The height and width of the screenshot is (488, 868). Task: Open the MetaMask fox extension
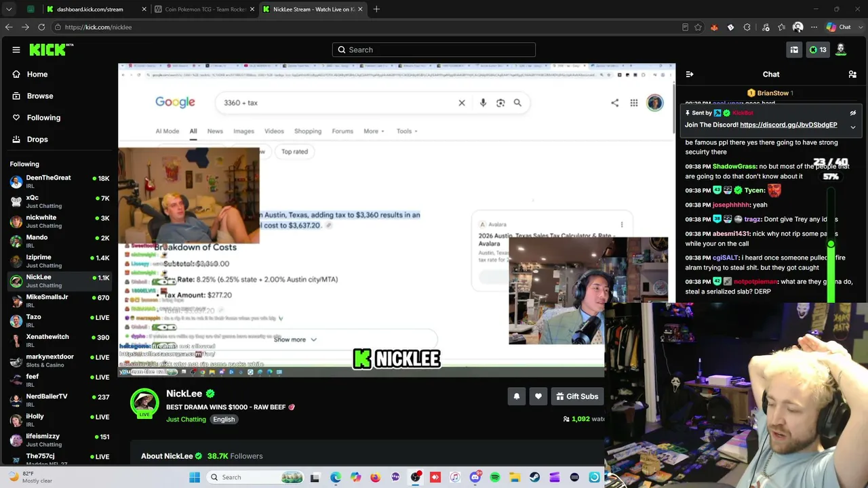coord(714,27)
